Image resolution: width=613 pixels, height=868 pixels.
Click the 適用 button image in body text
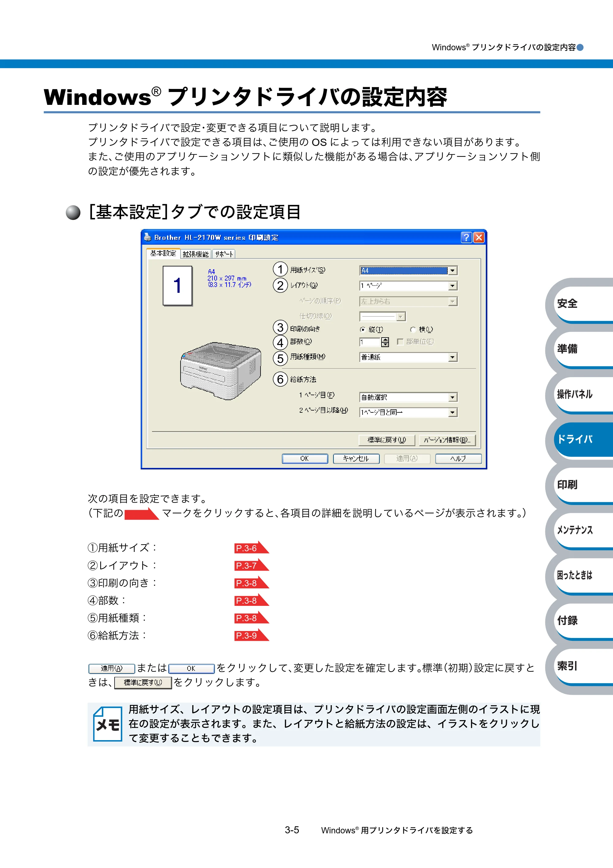pyautogui.click(x=112, y=669)
